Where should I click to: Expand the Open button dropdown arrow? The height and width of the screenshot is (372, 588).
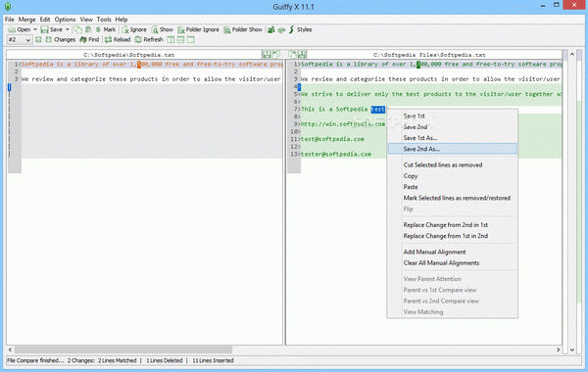coord(35,29)
